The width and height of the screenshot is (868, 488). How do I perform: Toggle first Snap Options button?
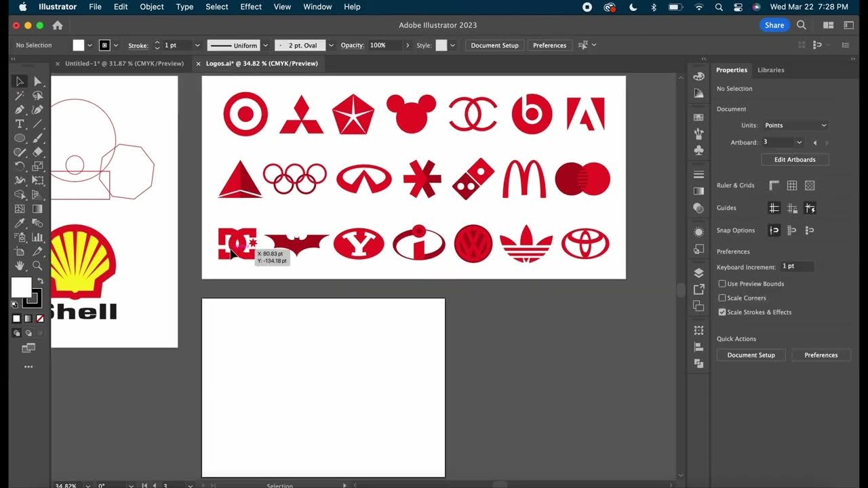774,230
